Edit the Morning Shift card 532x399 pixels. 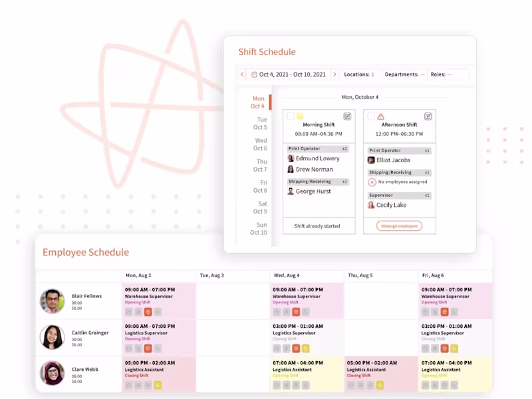pyautogui.click(x=347, y=116)
